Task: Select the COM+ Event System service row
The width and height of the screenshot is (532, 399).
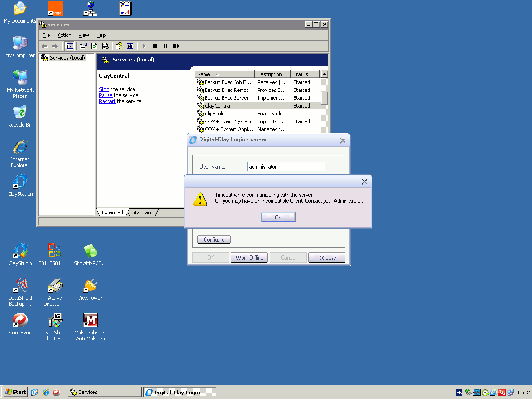Action: [258, 121]
